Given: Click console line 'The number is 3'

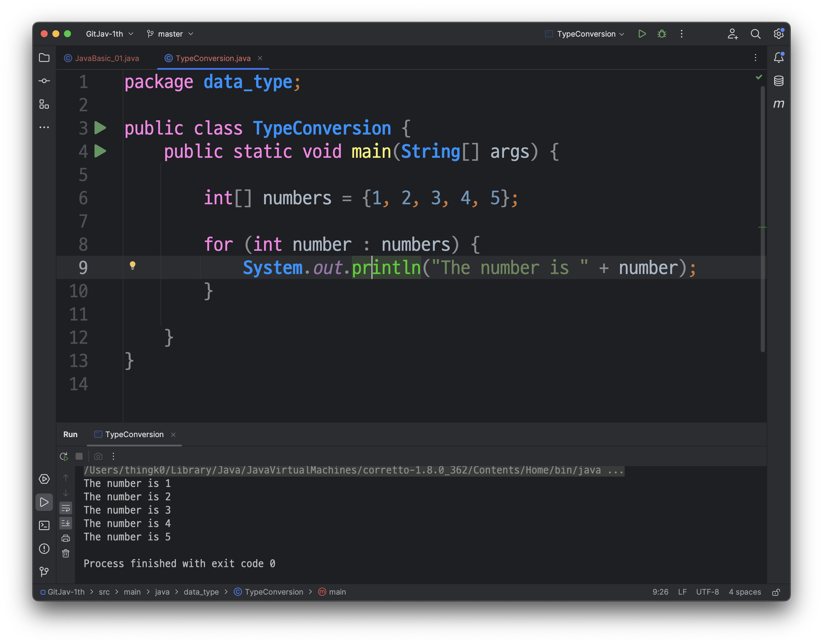Looking at the screenshot, I should 127,510.
